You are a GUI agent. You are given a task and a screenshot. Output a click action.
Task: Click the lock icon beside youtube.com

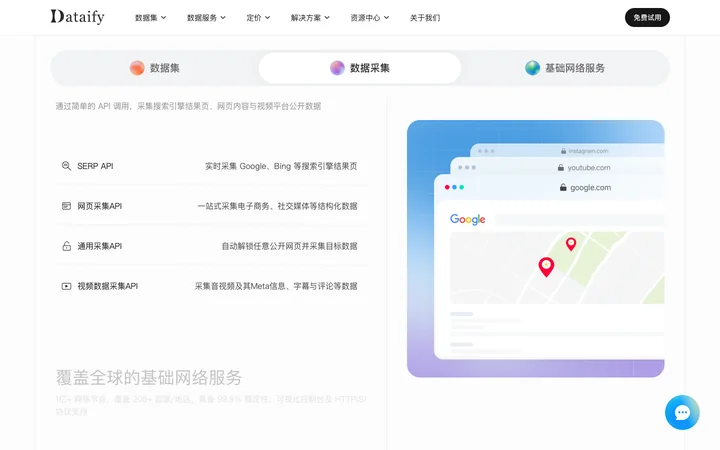561,168
